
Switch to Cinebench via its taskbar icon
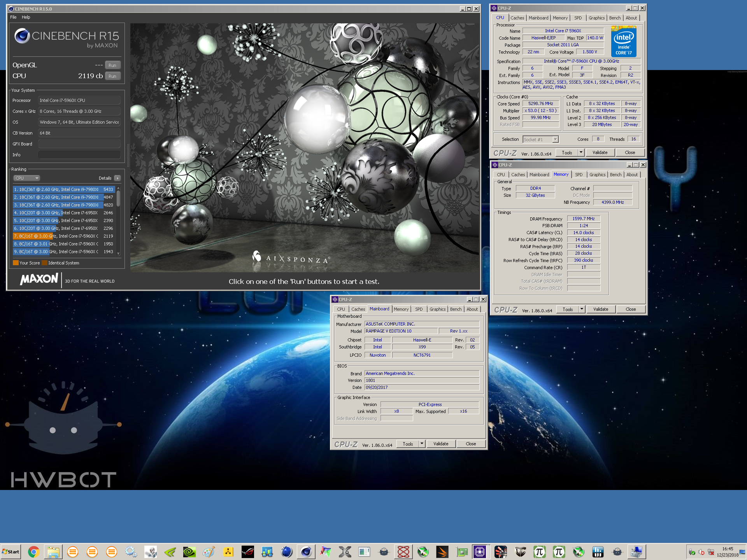(306, 551)
